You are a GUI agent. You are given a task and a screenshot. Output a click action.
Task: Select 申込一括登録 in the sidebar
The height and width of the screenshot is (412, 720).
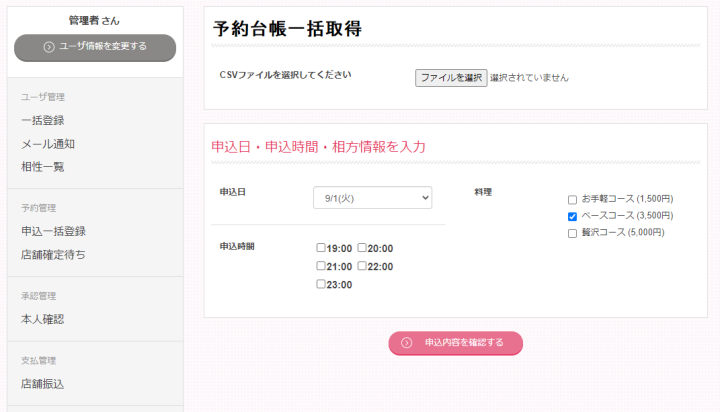pos(53,231)
